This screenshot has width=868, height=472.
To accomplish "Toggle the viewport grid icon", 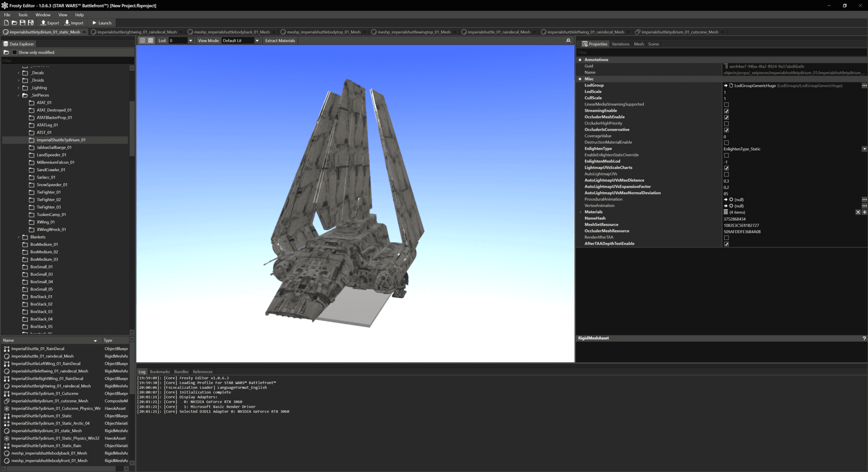I will (x=151, y=41).
